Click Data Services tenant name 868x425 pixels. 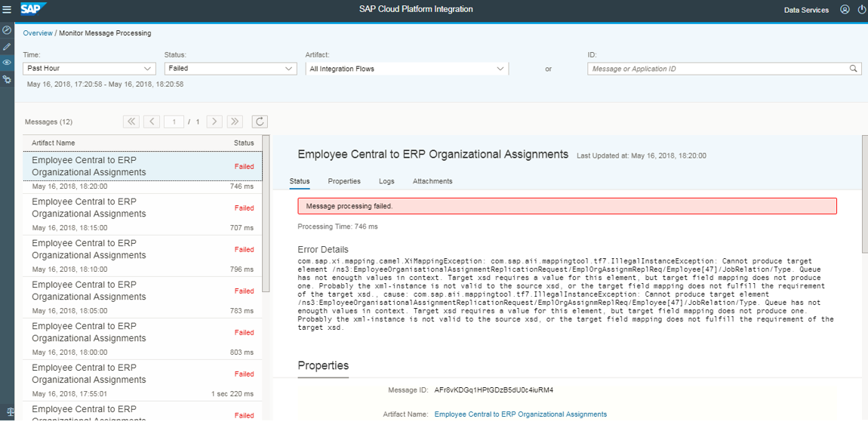(x=807, y=10)
